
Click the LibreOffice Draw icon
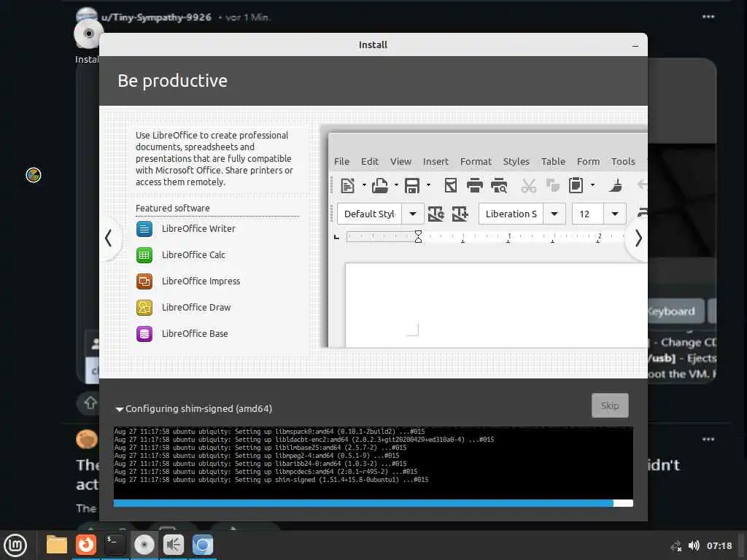click(144, 308)
